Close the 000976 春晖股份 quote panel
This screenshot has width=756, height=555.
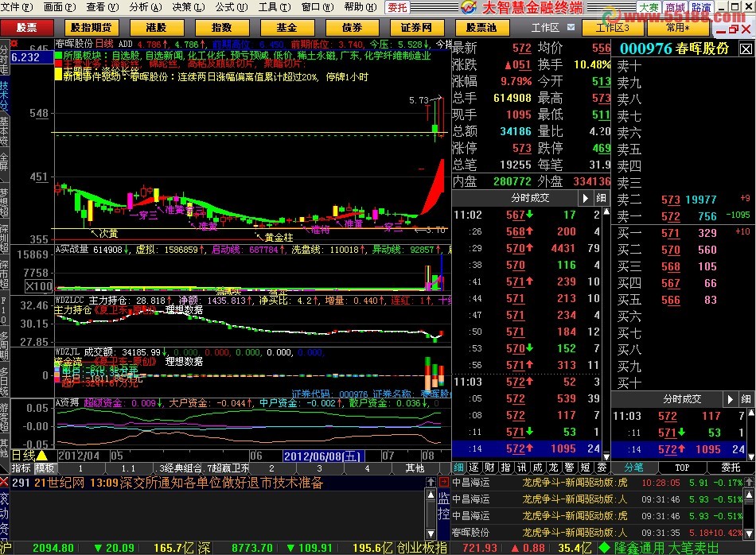tap(746, 49)
